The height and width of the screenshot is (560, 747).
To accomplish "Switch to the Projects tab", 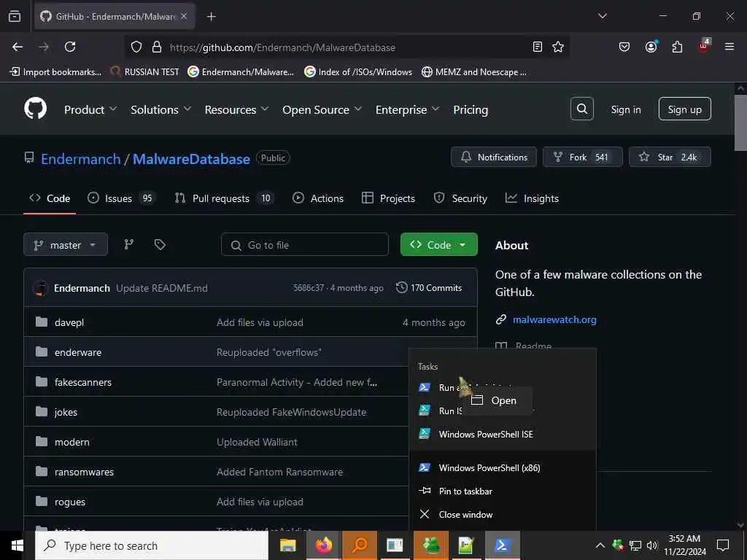I will (x=388, y=198).
